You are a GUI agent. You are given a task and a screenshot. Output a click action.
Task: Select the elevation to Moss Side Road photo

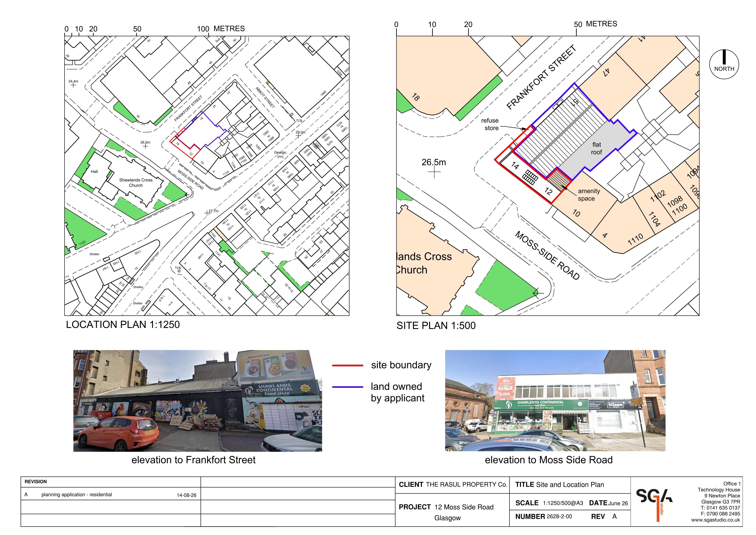(x=555, y=401)
